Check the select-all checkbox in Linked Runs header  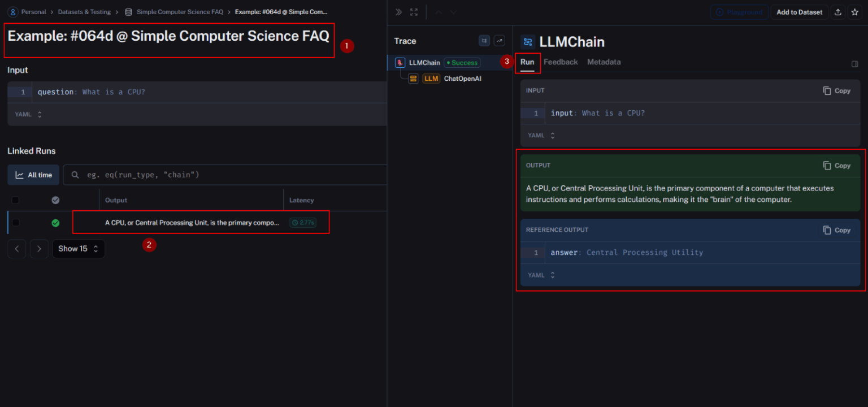click(15, 200)
